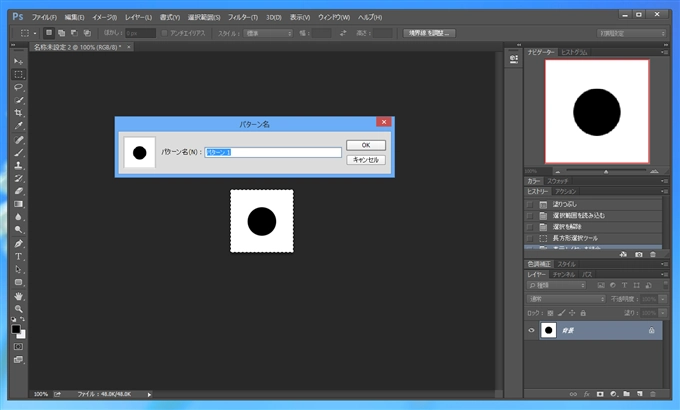The height and width of the screenshot is (410, 680).
Task: Toggle history source box for 塗りつぶし state
Action: coord(530,204)
